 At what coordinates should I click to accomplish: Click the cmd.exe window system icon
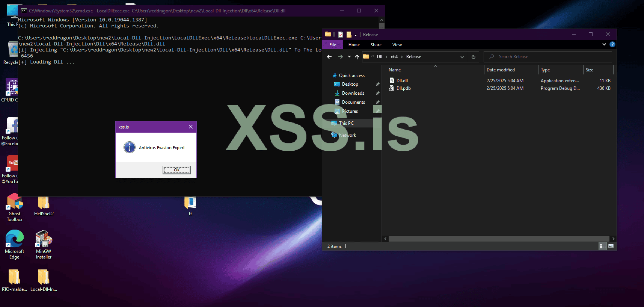point(24,11)
